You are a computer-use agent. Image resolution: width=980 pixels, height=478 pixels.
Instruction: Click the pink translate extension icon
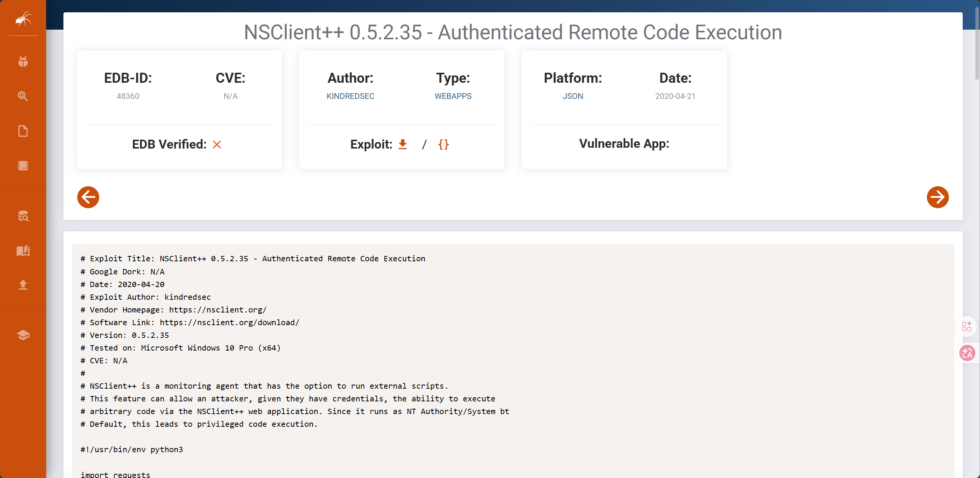pos(967,353)
